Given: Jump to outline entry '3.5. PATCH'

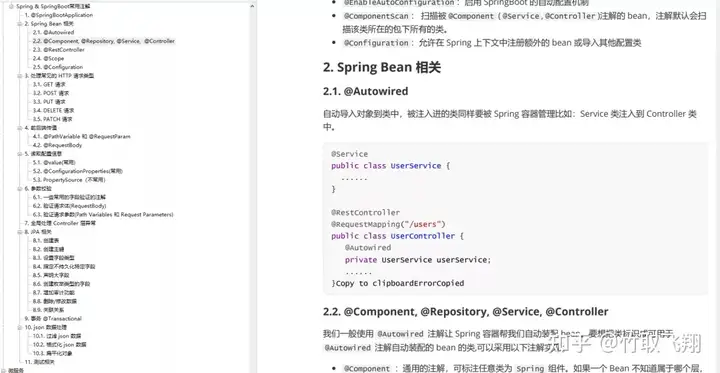Looking at the screenshot, I should (x=53, y=119).
